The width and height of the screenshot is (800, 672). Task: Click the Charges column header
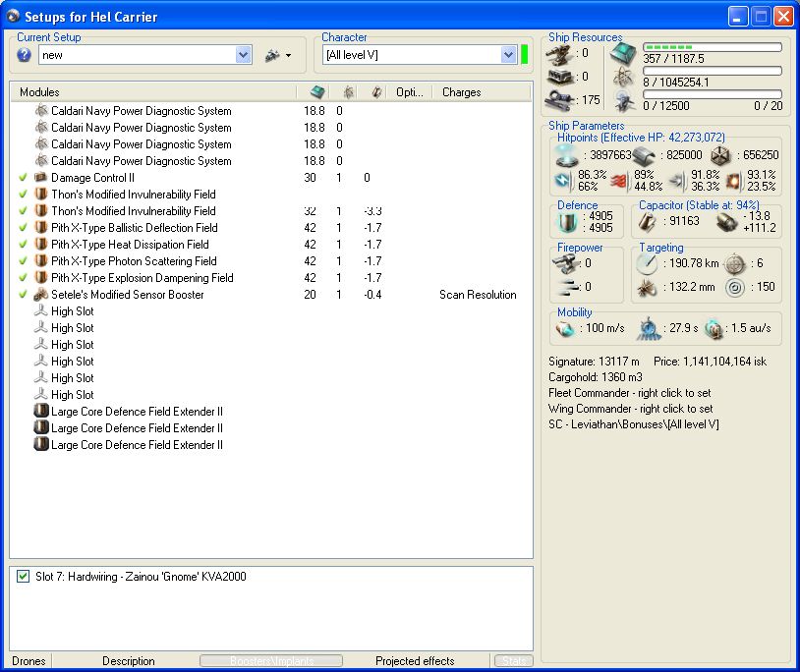click(482, 92)
